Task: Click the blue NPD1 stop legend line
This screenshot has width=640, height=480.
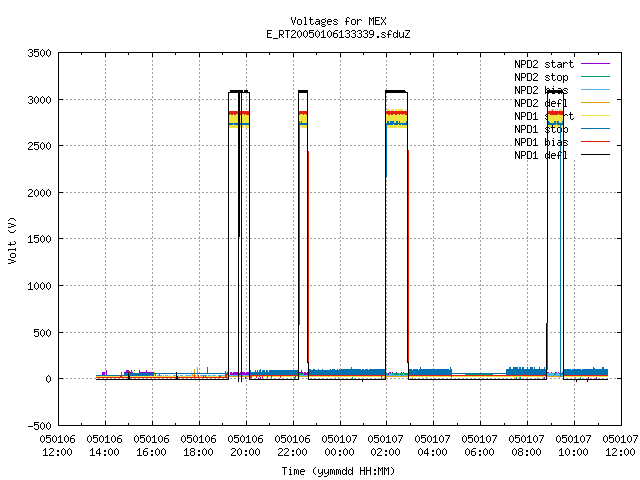Action: point(596,129)
